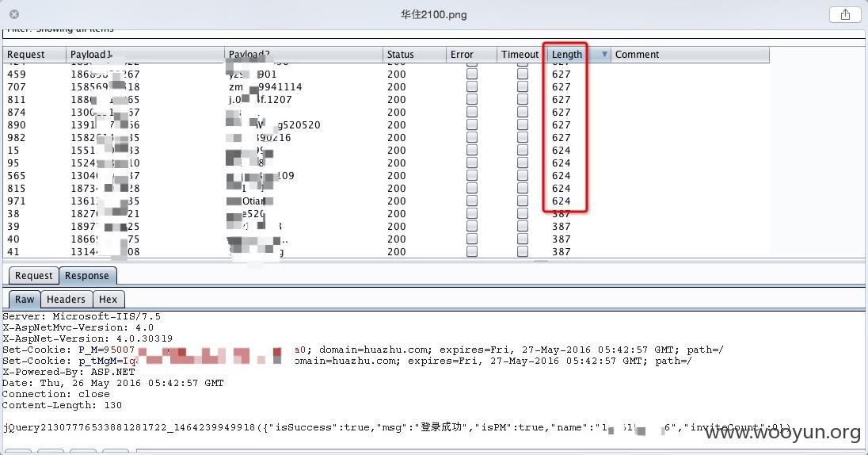The image size is (868, 455).
Task: Click length 387 of request 40
Action: point(561,239)
